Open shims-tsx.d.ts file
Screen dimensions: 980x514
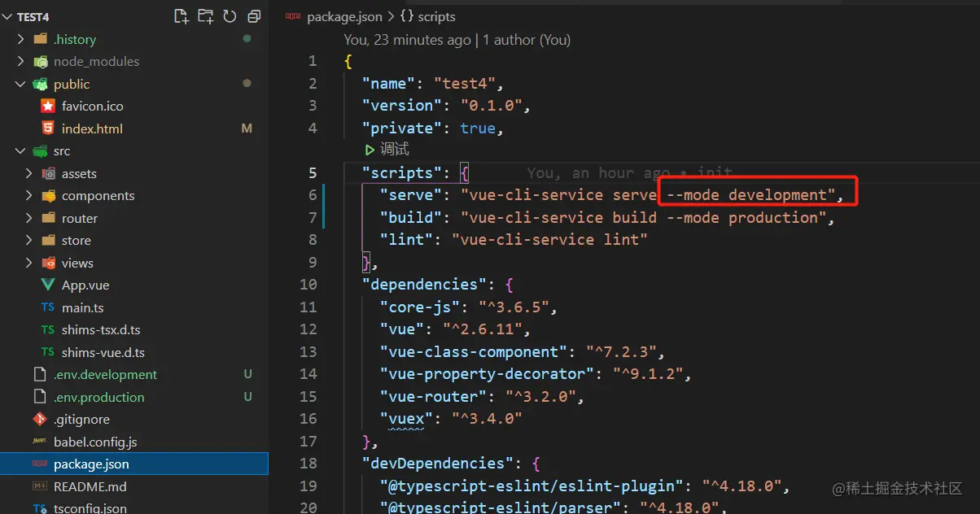pyautogui.click(x=101, y=330)
